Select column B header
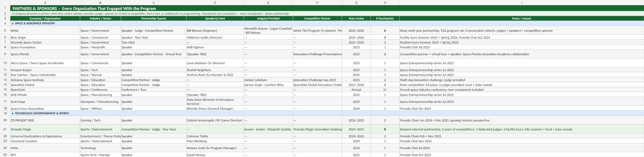The image size is (644, 157). click(100, 3)
